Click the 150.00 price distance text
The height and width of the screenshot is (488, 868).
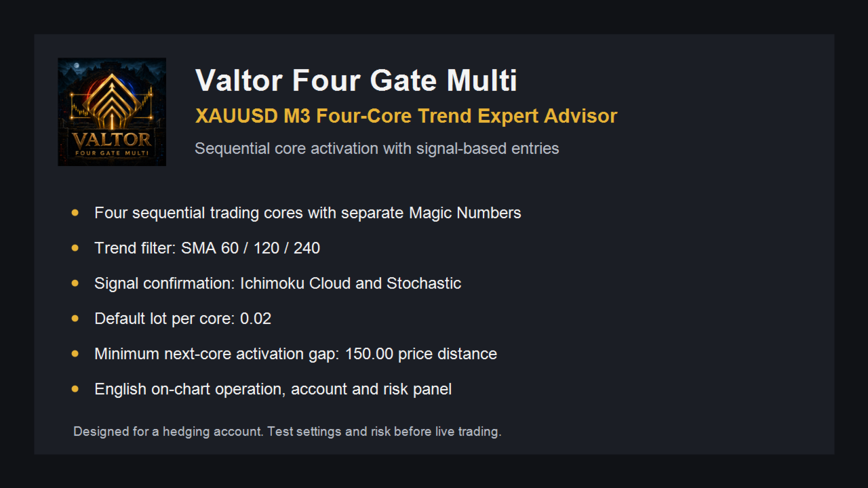point(421,354)
